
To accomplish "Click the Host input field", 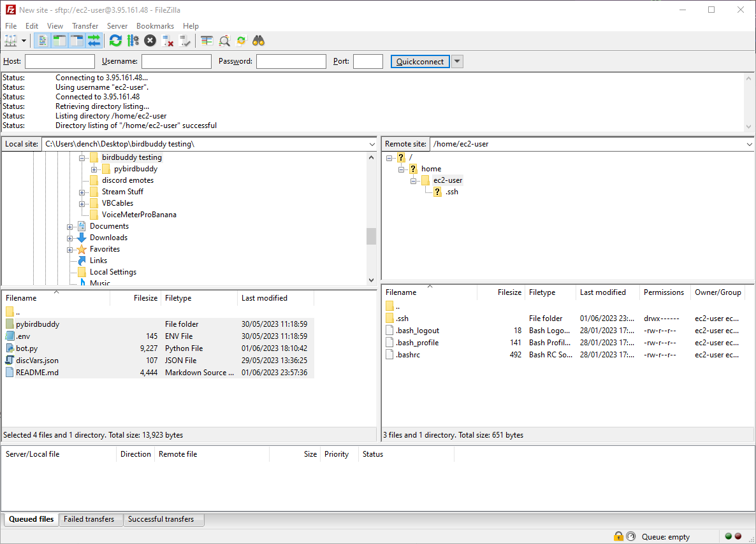I will (x=60, y=62).
